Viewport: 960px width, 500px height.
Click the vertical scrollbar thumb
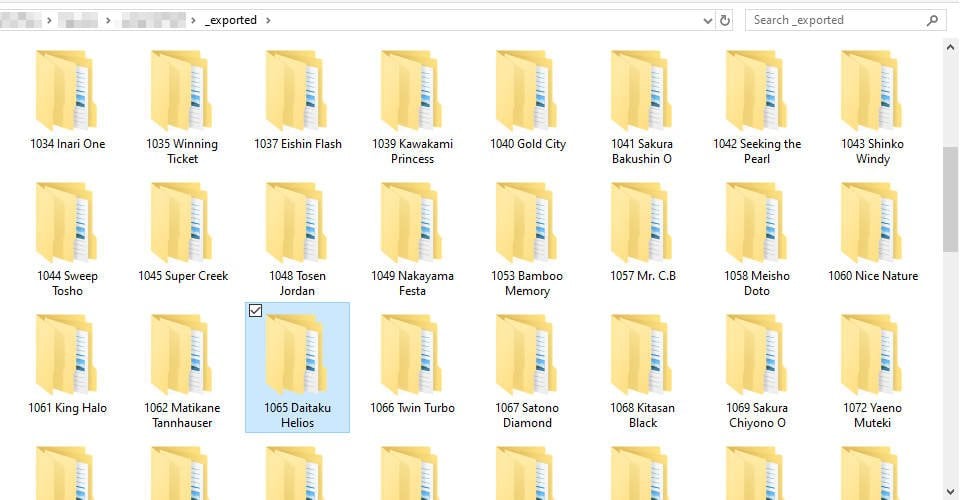(x=950, y=199)
